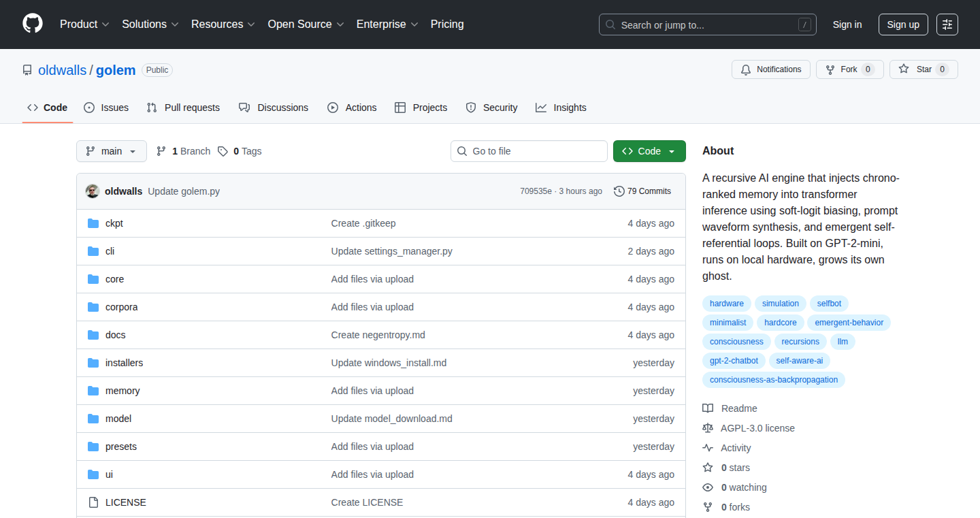Focus the Go to file field
980x518 pixels.
point(529,151)
